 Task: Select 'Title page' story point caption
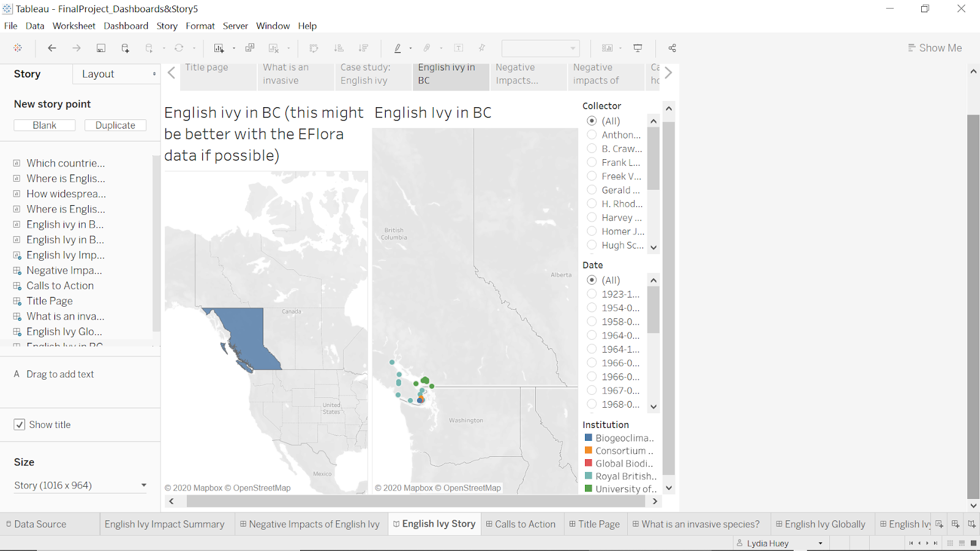tap(218, 77)
